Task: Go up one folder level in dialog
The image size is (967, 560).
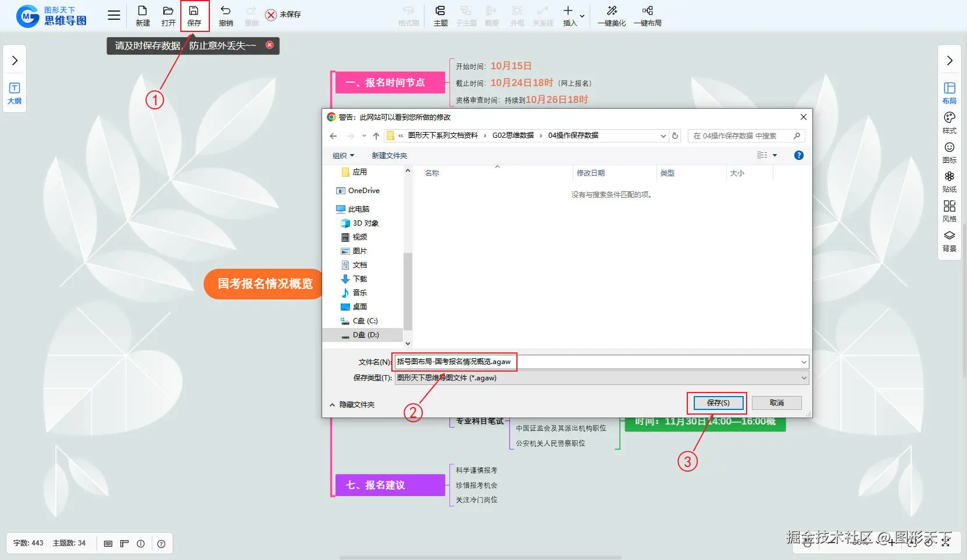Action: 376,136
